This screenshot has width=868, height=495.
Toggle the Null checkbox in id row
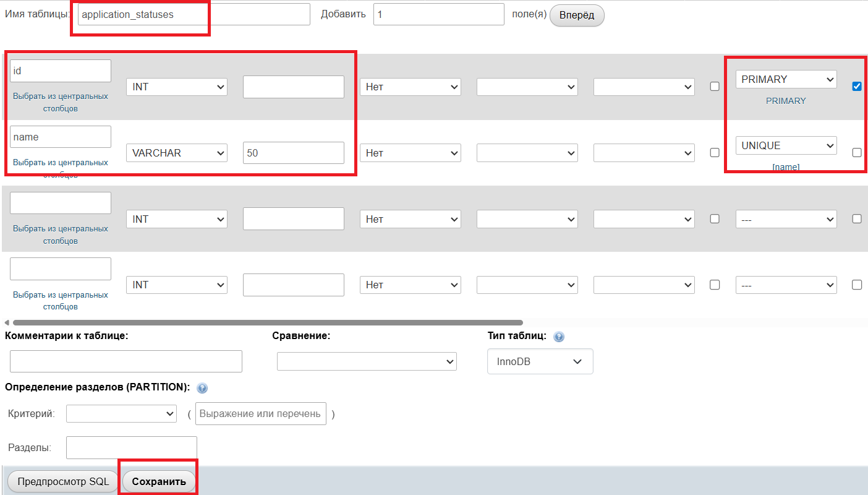point(715,87)
